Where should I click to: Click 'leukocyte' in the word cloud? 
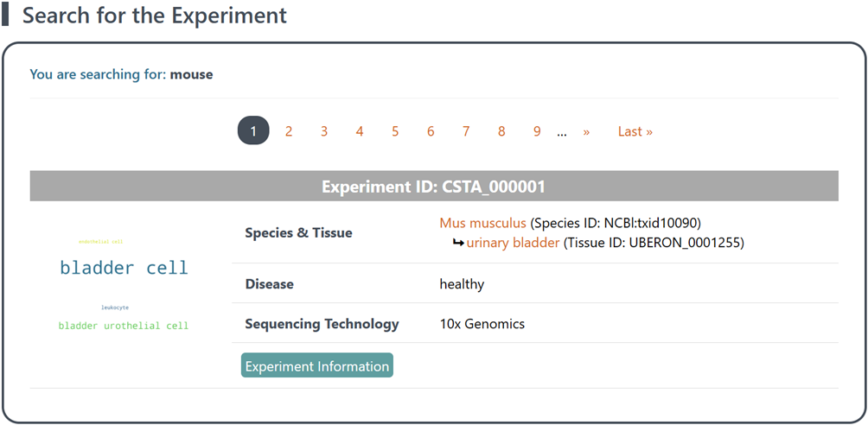tap(115, 308)
